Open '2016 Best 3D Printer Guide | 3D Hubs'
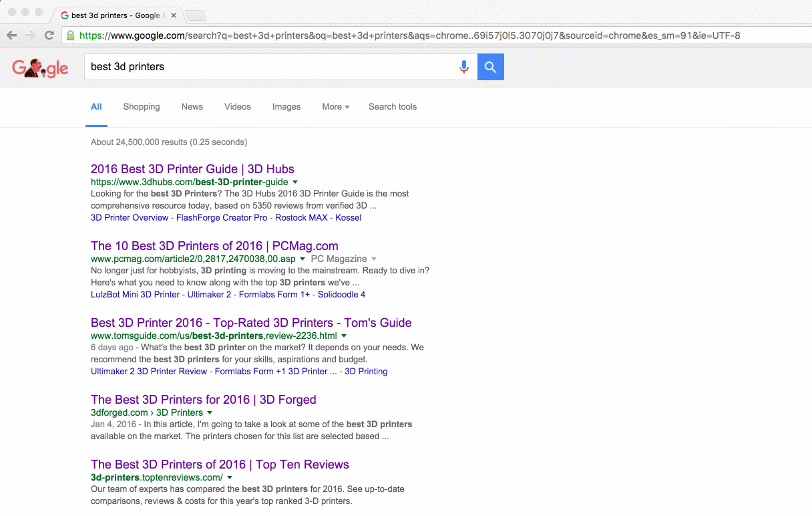The width and height of the screenshot is (812, 516). click(192, 169)
